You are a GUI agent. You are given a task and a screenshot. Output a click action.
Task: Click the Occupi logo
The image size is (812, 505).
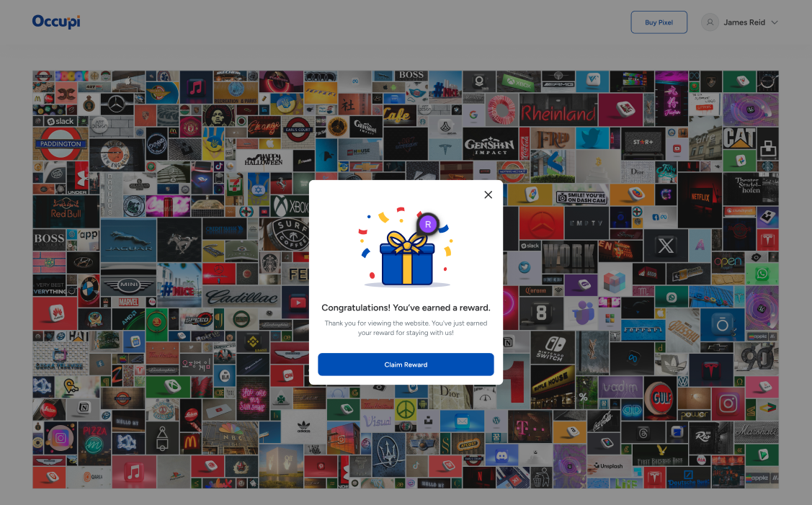[55, 22]
